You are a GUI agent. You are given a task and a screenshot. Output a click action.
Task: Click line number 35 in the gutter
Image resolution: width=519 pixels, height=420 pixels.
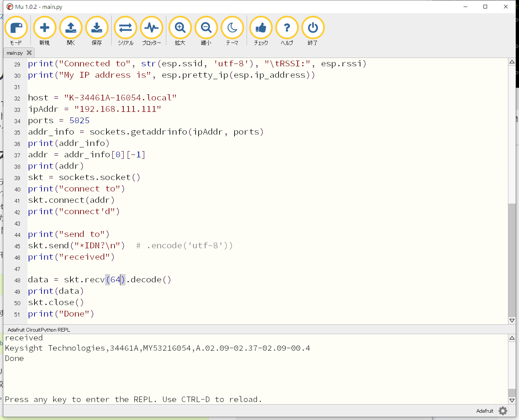click(17, 132)
